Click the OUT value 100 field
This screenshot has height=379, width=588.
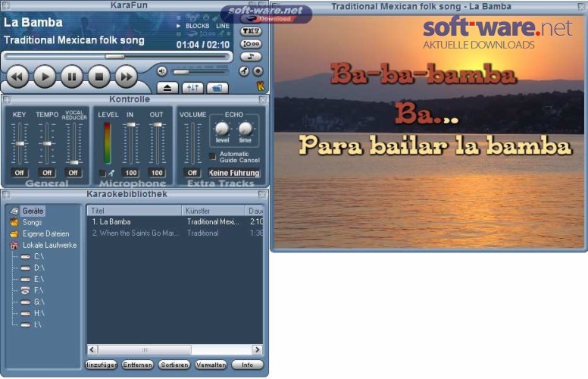tap(157, 173)
